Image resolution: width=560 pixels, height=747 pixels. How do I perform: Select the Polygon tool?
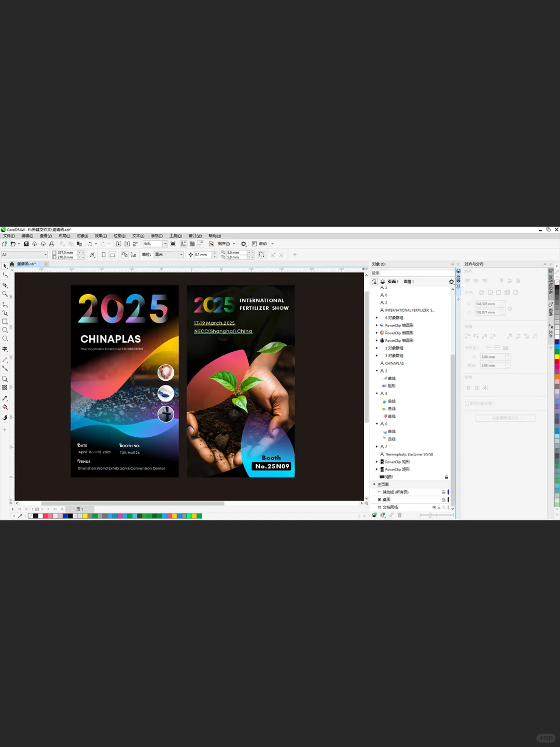[x=5, y=339]
